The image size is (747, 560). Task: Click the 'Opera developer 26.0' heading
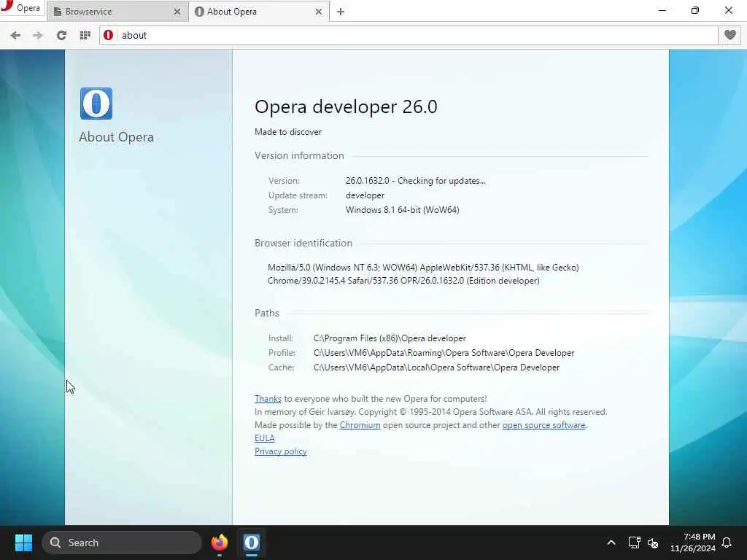(x=346, y=106)
